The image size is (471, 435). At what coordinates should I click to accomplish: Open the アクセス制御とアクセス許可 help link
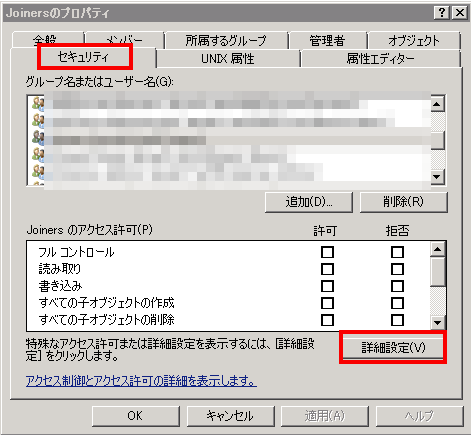coord(141,380)
